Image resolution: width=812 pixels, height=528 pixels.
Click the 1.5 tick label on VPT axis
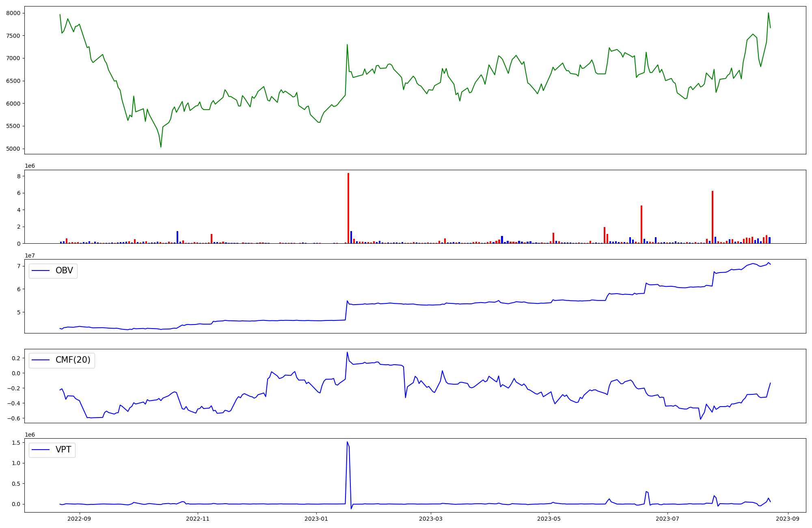pyautogui.click(x=17, y=443)
